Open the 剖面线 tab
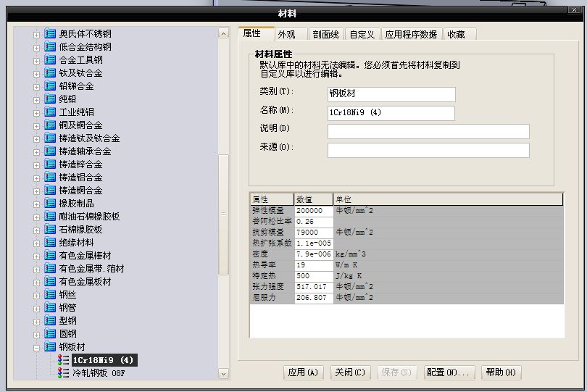The height and width of the screenshot is (392, 587). (x=326, y=35)
